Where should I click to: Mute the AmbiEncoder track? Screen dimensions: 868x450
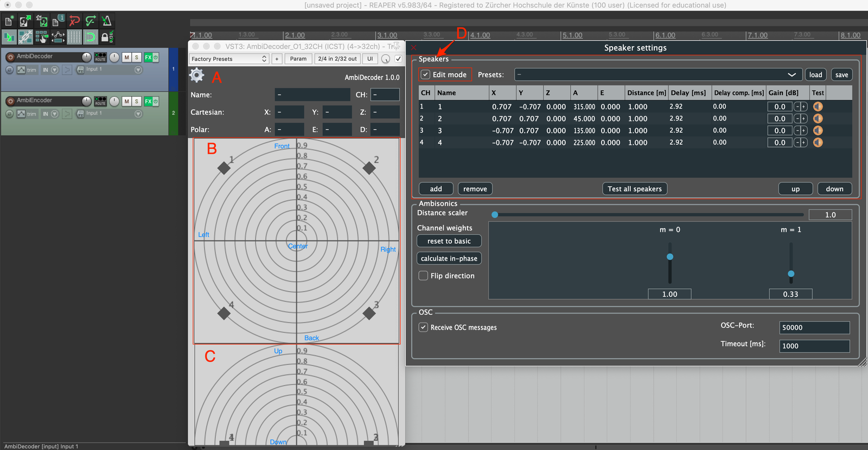click(126, 101)
